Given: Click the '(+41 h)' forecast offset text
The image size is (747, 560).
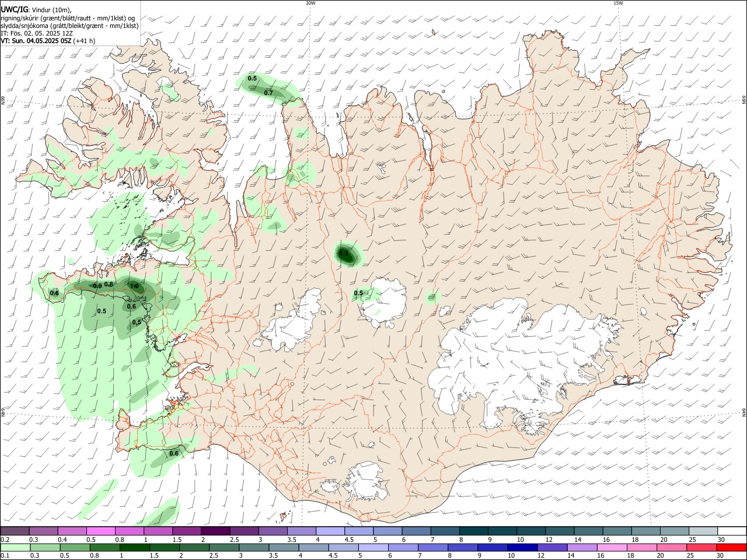Looking at the screenshot, I should point(85,41).
